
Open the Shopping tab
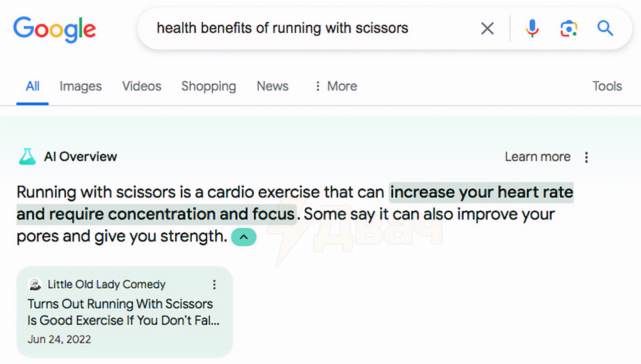pyautogui.click(x=209, y=86)
